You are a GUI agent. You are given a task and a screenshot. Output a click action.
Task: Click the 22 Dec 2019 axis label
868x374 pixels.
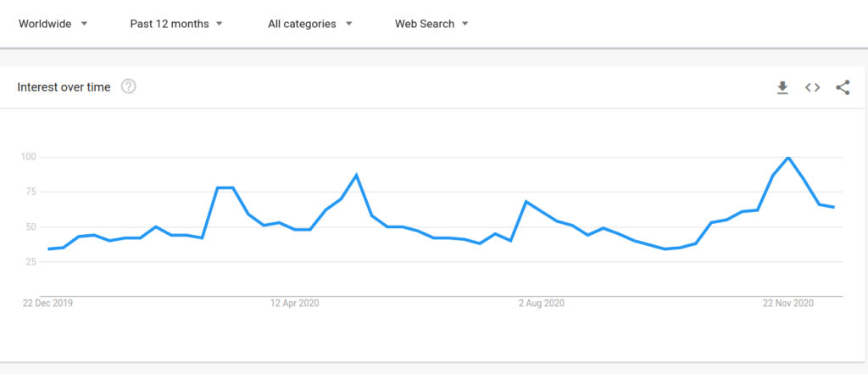click(x=48, y=303)
